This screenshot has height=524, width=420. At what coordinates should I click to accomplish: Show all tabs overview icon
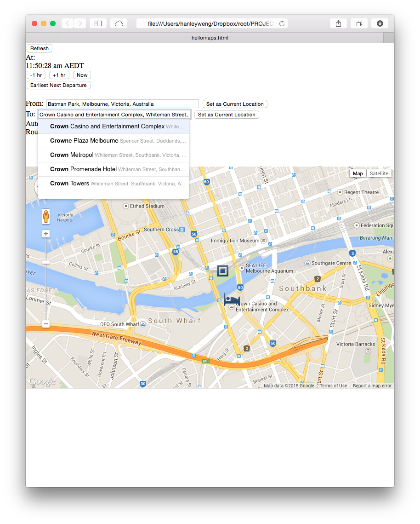click(359, 23)
